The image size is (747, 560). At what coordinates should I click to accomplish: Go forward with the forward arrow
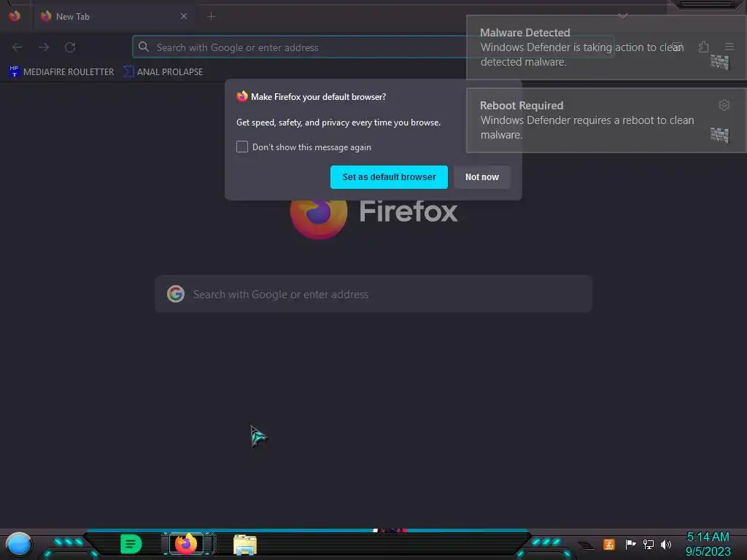click(44, 47)
